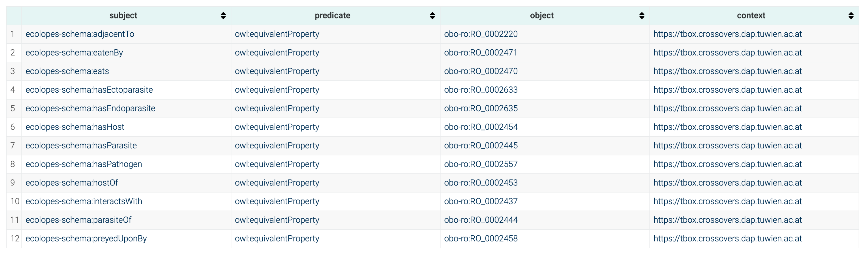
Task: Open ecolopes-schema:adjacentTo subject link
Action: 80,34
